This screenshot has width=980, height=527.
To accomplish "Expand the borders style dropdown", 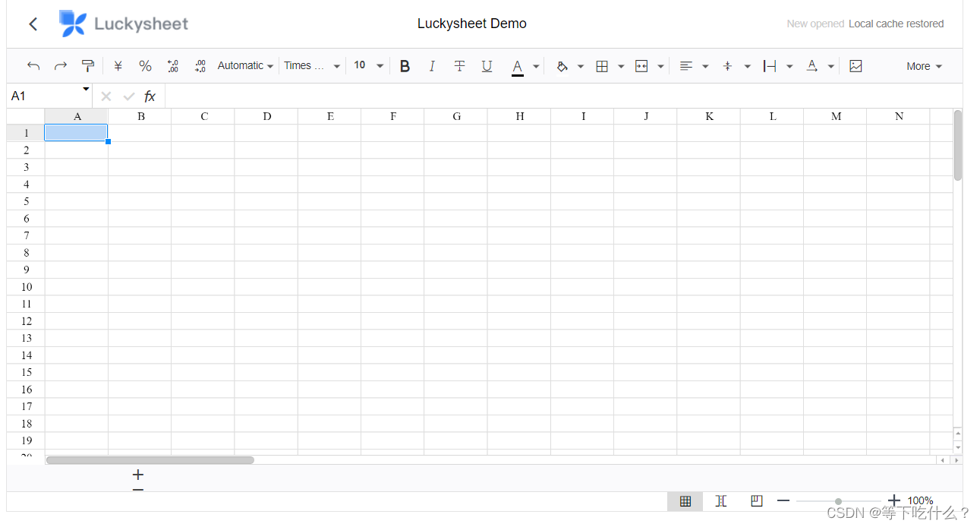I will tap(621, 67).
